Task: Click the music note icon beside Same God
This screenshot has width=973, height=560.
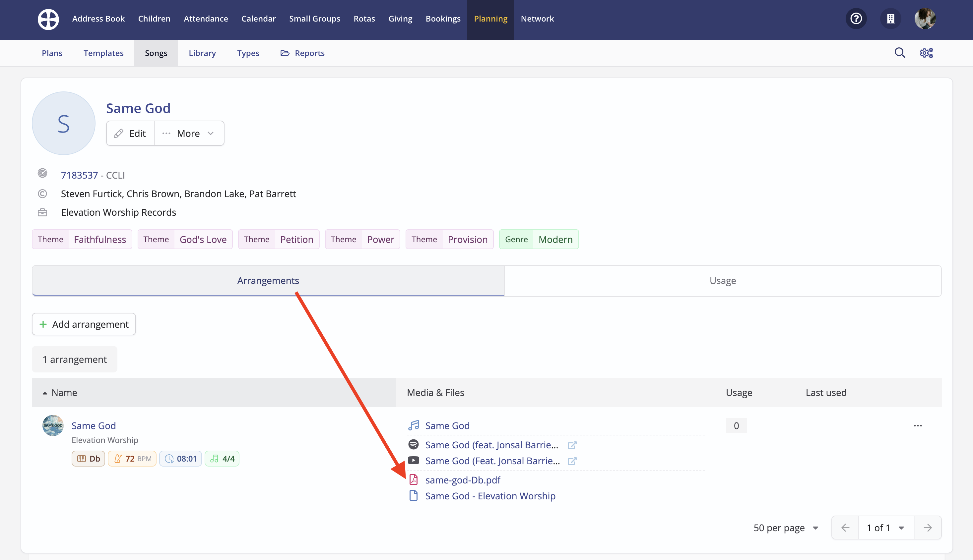Action: (x=413, y=425)
